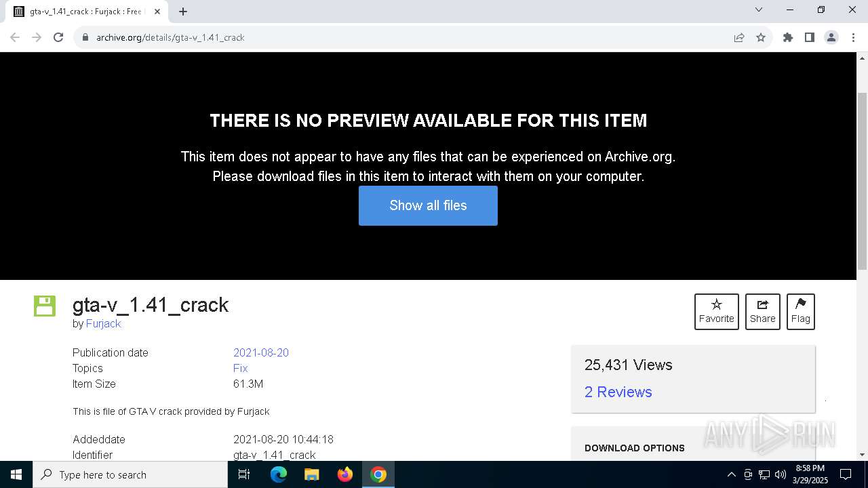This screenshot has height=488, width=868.
Task: Click the taskbar search box
Action: click(x=130, y=474)
